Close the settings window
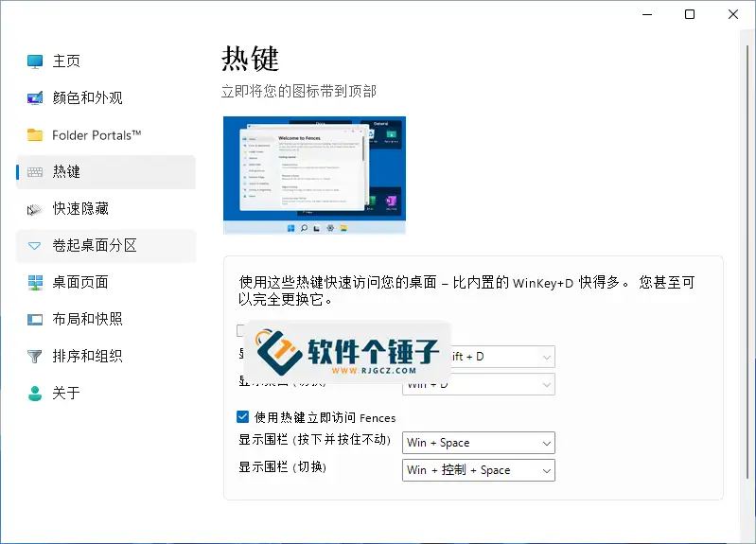 (733, 14)
